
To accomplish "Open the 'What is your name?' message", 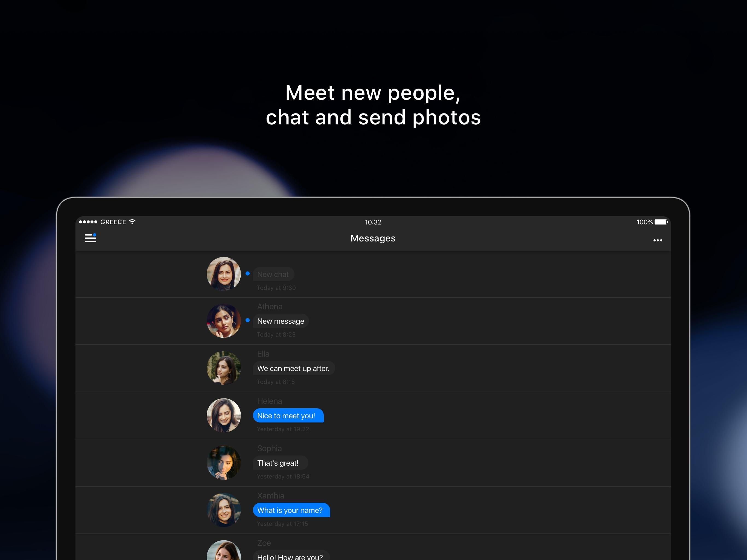I will 291,510.
